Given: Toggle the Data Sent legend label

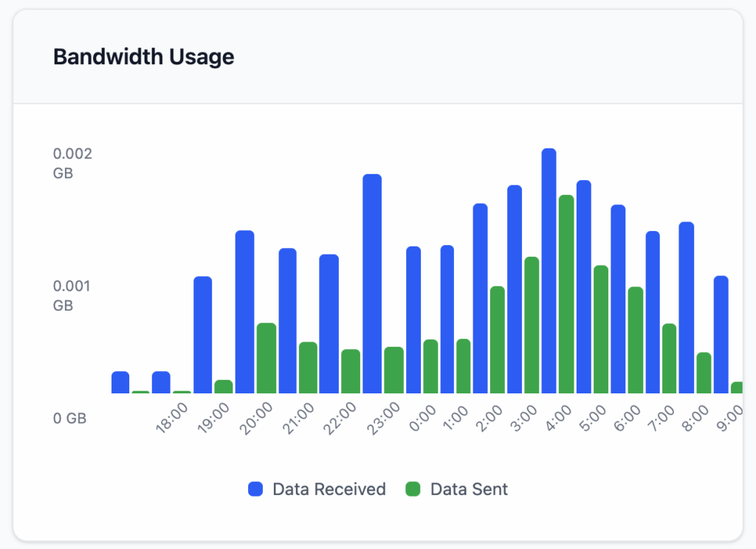Looking at the screenshot, I should [469, 489].
